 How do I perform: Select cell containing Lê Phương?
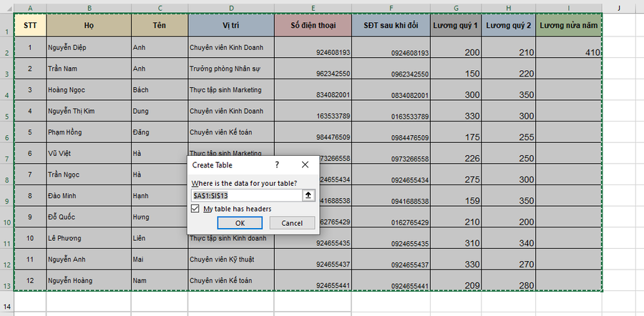click(89, 238)
